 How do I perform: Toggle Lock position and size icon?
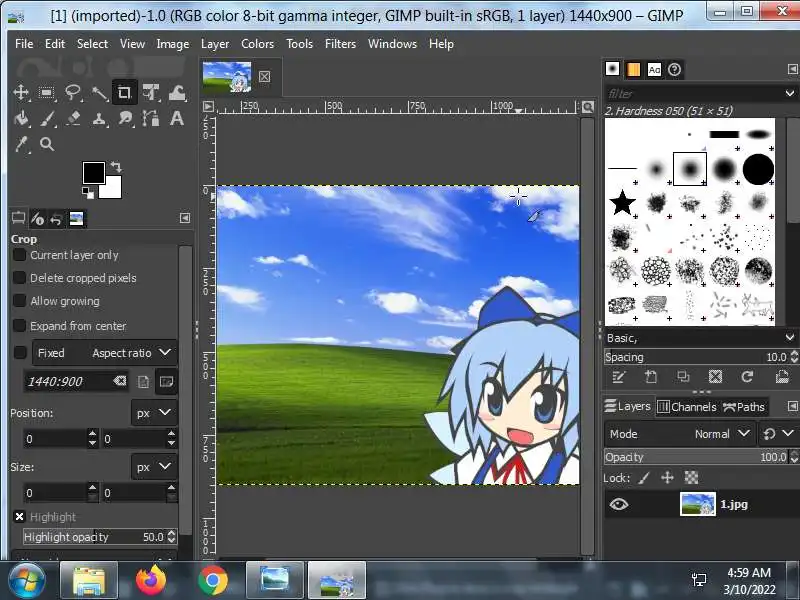tap(667, 478)
